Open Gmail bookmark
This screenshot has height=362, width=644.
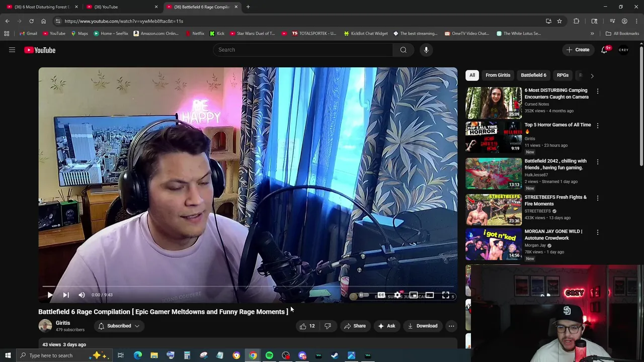pyautogui.click(x=28, y=34)
